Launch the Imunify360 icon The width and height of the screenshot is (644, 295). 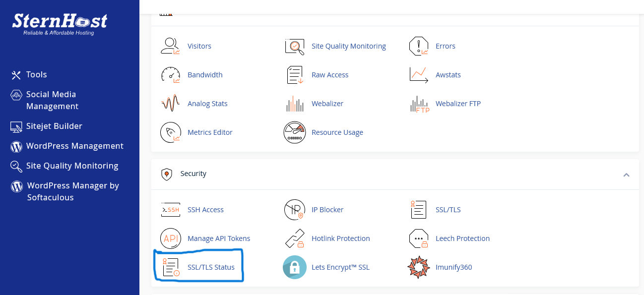(x=418, y=267)
